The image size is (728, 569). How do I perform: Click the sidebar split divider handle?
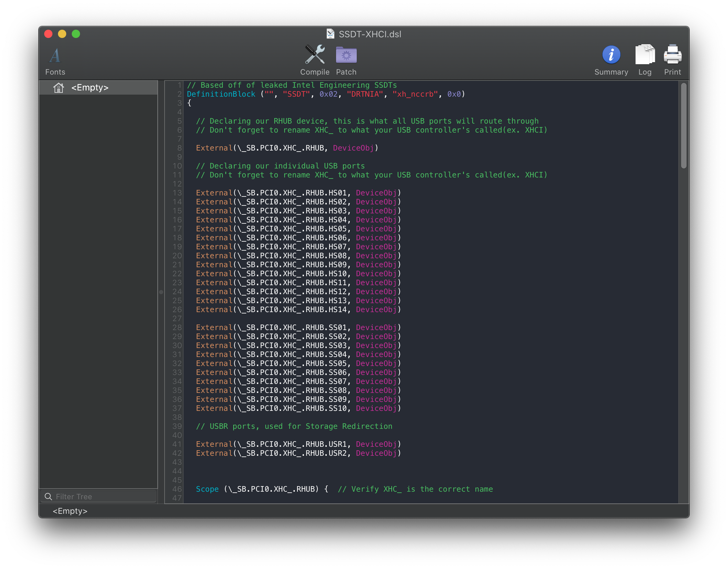[161, 292]
